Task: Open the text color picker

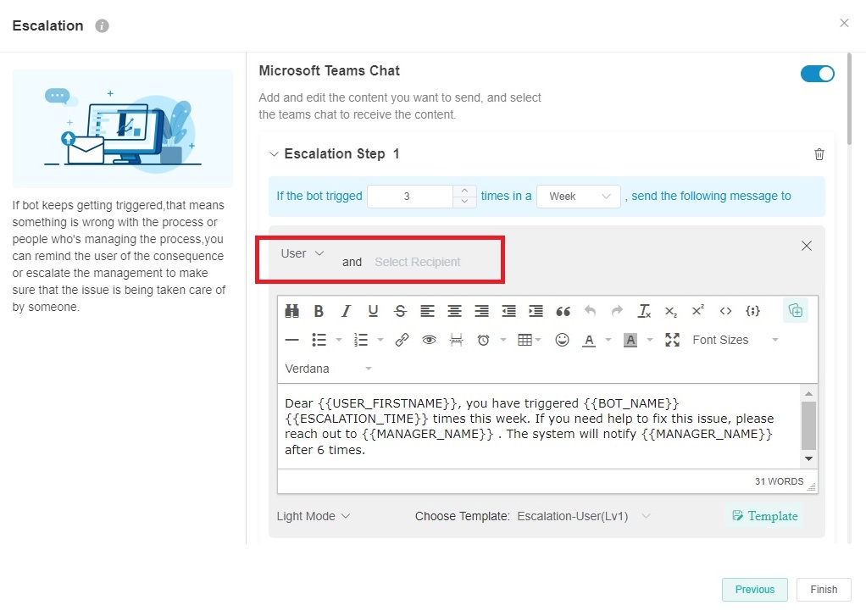Action: [x=589, y=340]
